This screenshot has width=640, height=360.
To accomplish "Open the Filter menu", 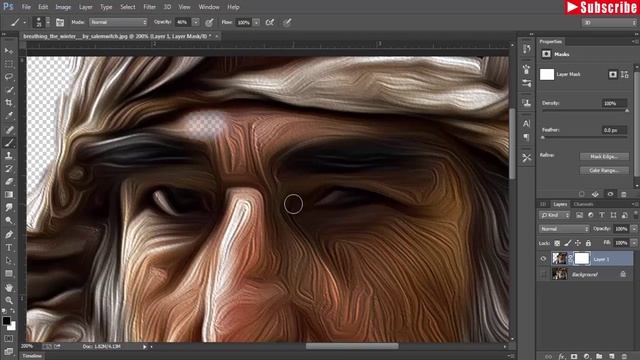I will [149, 7].
